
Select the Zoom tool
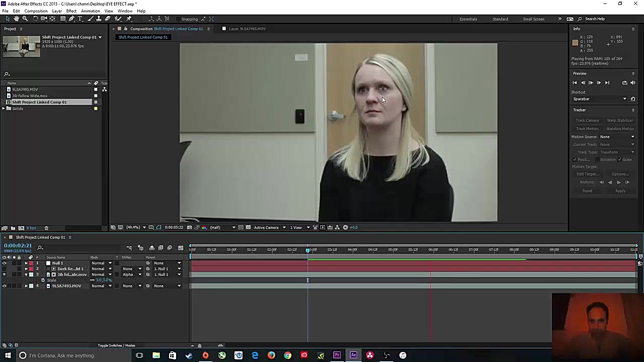coord(24,19)
